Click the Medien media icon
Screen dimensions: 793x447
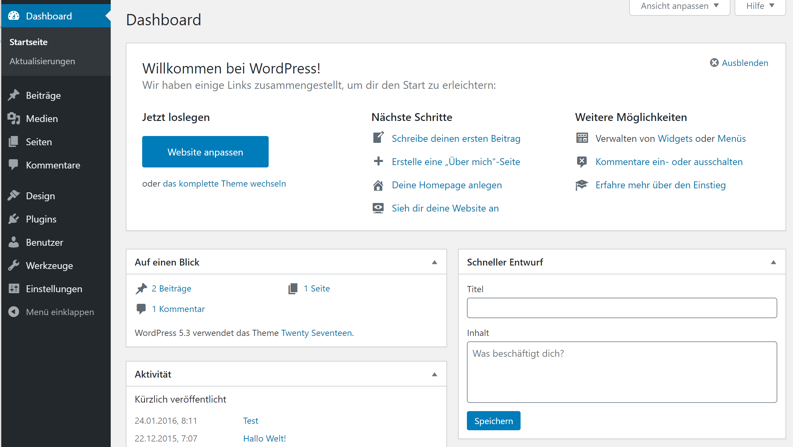click(x=14, y=118)
